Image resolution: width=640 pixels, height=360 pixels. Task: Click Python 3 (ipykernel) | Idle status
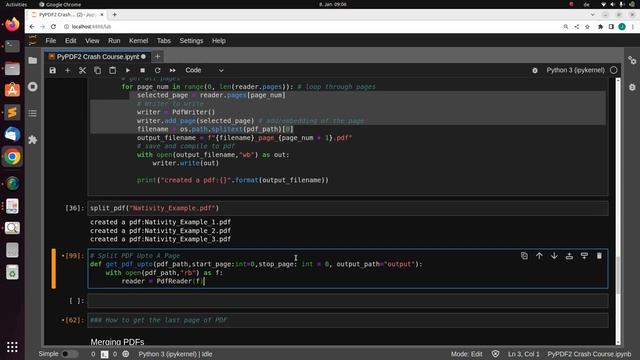click(175, 354)
